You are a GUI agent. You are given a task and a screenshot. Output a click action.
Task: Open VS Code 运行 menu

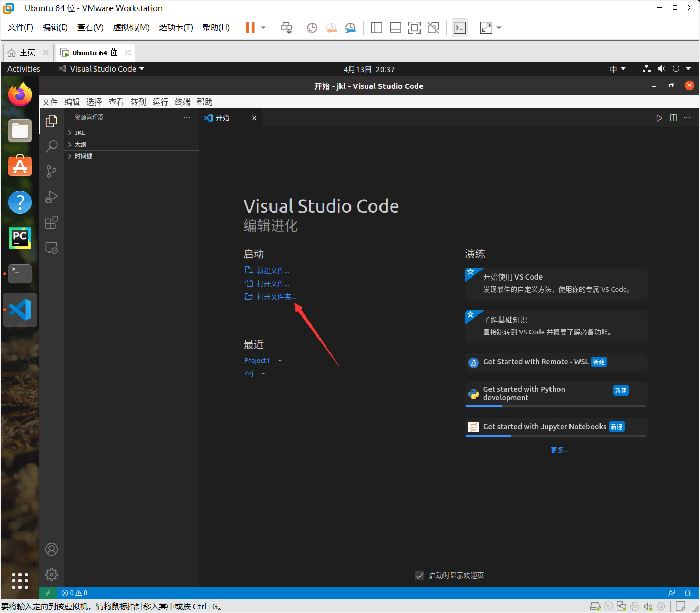pos(161,102)
